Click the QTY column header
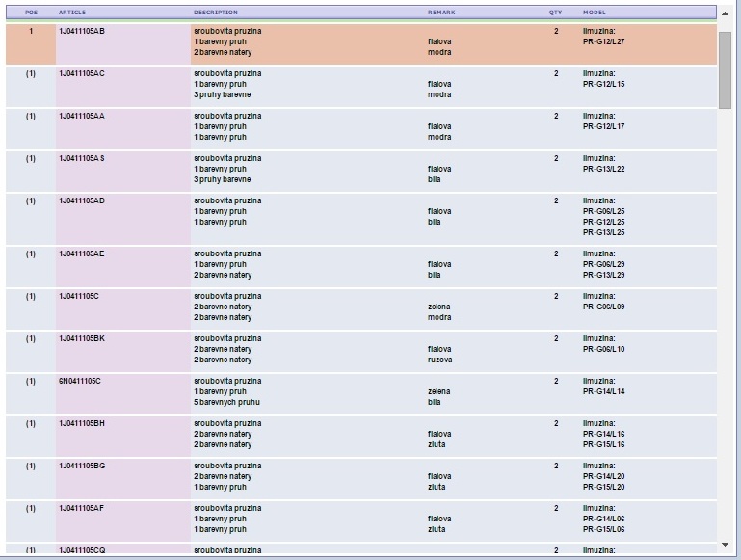Image resolution: width=741 pixels, height=560 pixels. click(x=555, y=13)
